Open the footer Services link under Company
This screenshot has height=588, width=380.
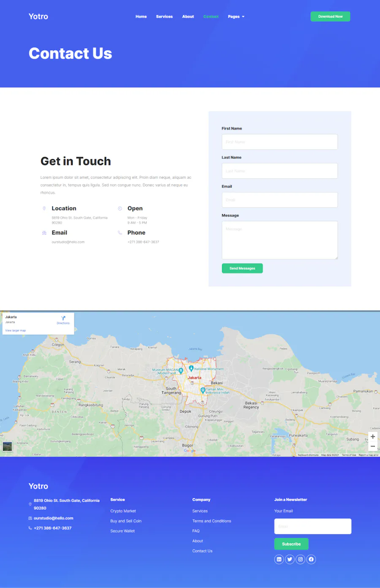click(x=200, y=511)
